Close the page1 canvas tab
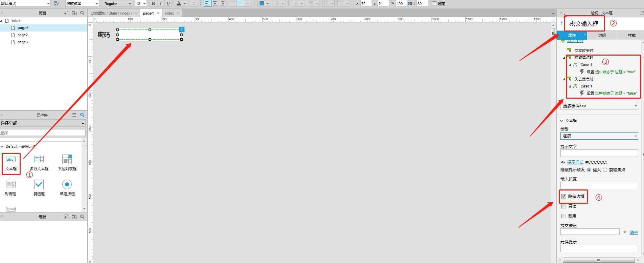The image size is (644, 263). (158, 13)
